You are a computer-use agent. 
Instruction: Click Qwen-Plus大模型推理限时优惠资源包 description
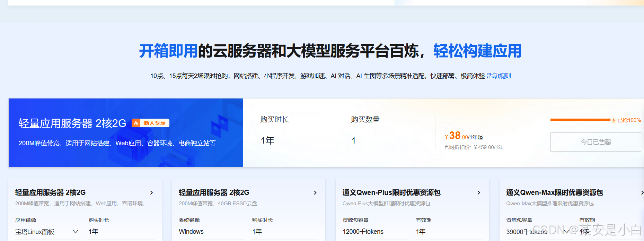[x=386, y=204]
